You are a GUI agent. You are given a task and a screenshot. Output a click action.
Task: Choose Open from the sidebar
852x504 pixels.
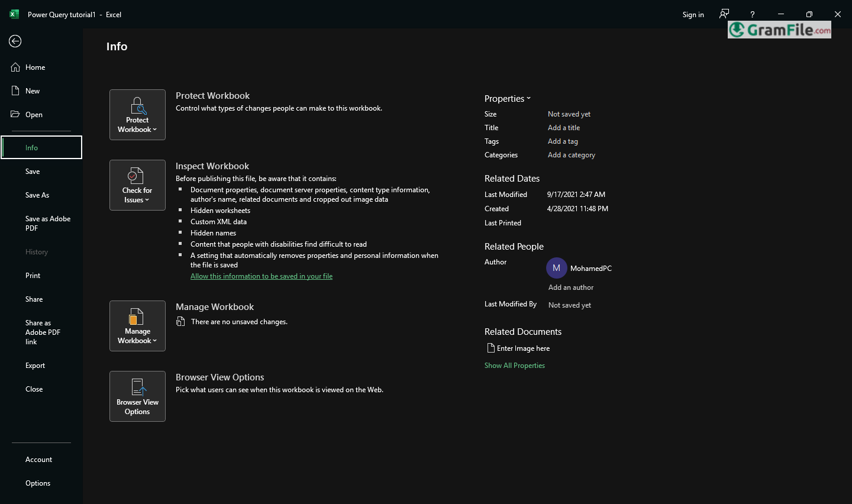[41, 115]
